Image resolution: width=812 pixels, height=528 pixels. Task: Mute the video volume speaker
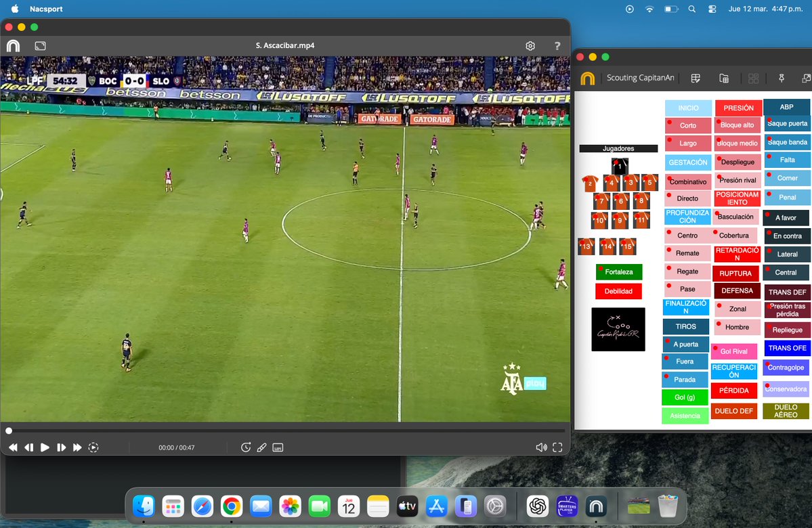pos(541,447)
